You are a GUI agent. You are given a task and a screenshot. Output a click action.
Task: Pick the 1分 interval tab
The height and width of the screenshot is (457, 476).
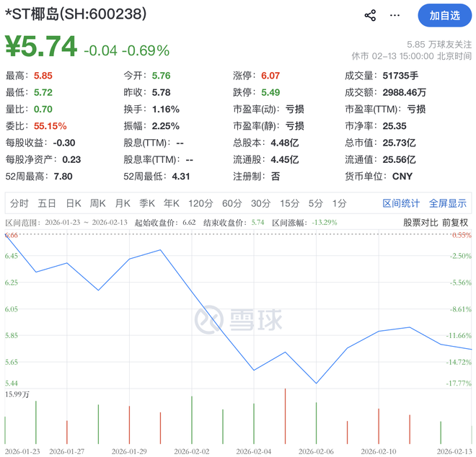[x=339, y=203]
